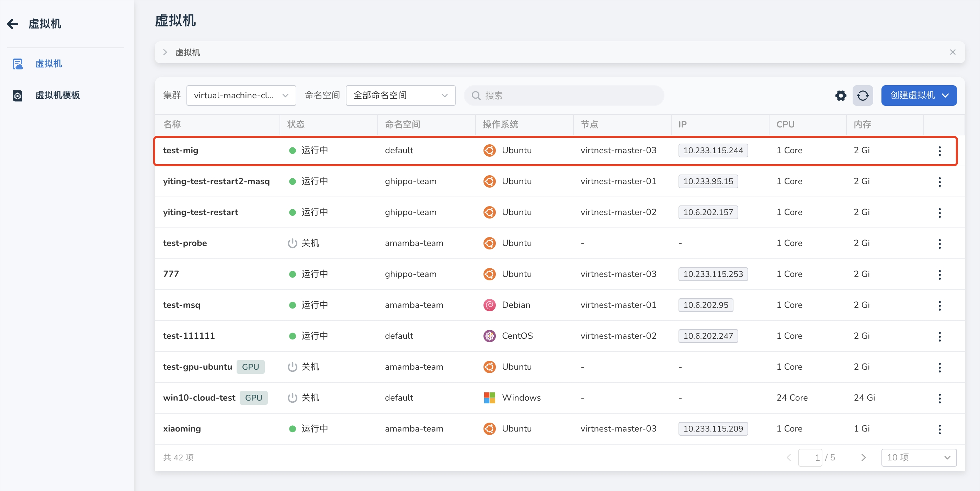This screenshot has width=980, height=491.
Task: Click IP 10.6.202.157
Action: point(708,212)
